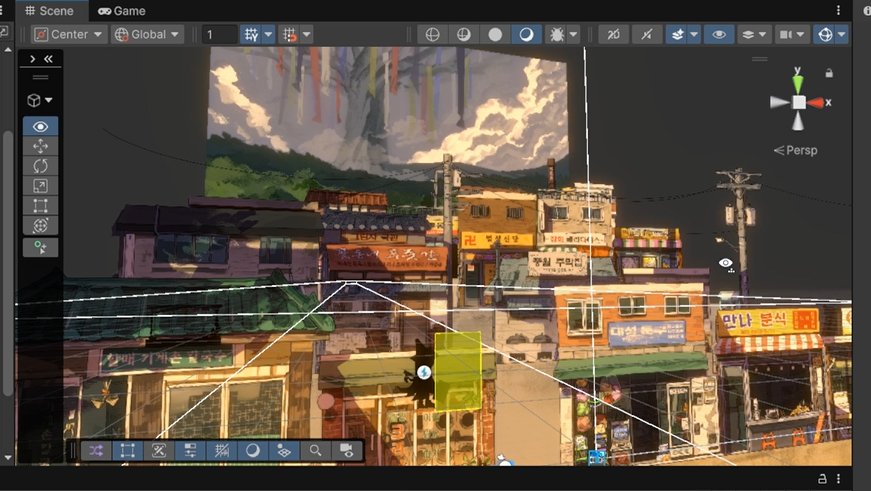Viewport: 871px width, 491px height.
Task: Click the magnifier search icon in bottom toolbar
Action: click(316, 450)
